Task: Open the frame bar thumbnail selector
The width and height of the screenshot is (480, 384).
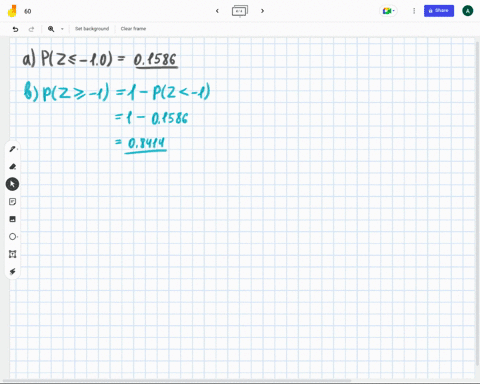Action: pyautogui.click(x=240, y=11)
